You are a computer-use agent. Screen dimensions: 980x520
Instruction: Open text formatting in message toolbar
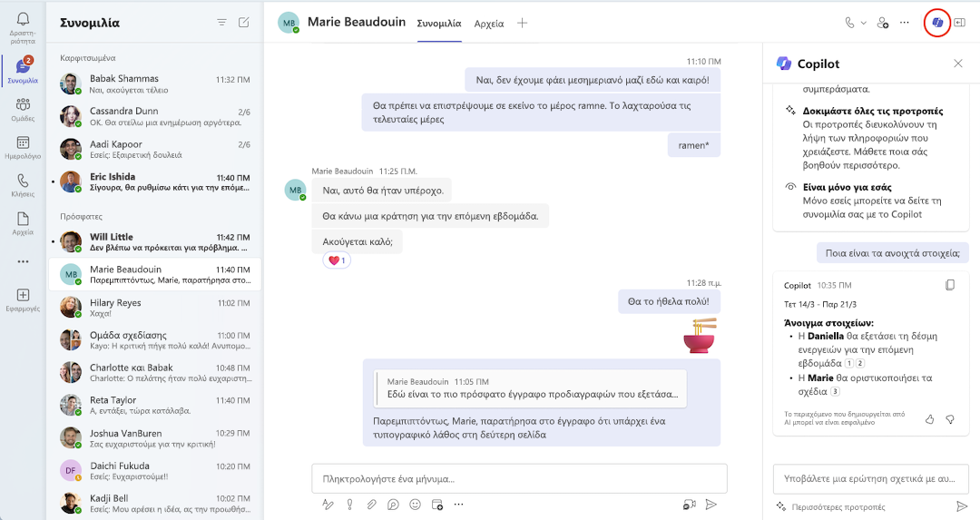coord(328,505)
